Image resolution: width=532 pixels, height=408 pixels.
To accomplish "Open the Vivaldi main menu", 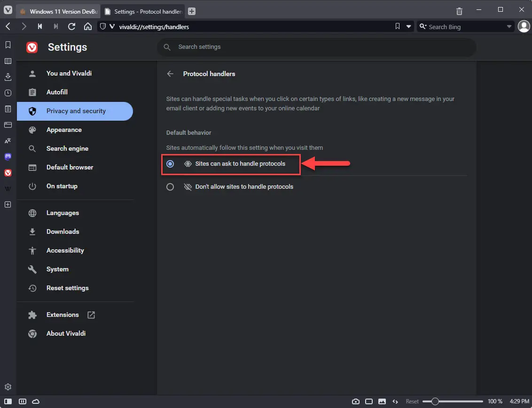I will [x=8, y=10].
